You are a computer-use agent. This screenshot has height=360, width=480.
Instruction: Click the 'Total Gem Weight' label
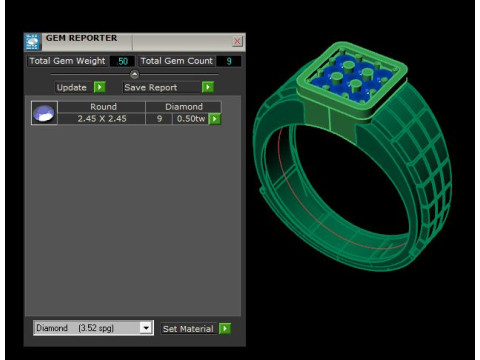pyautogui.click(x=67, y=61)
